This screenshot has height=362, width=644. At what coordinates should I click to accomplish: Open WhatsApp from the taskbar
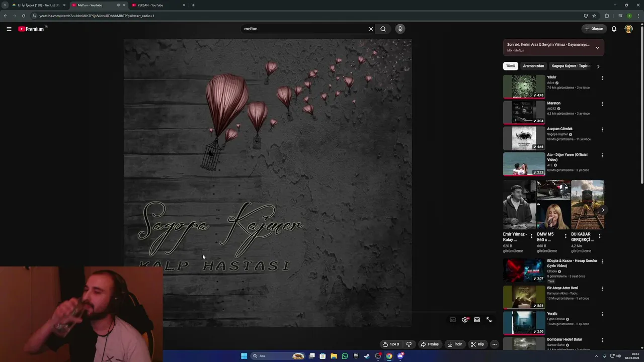(345, 356)
